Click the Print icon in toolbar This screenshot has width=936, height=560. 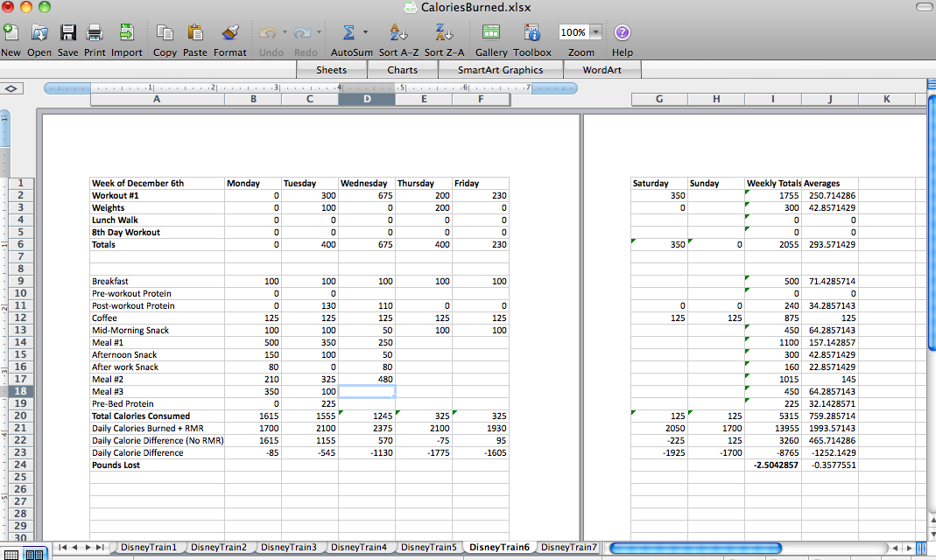pyautogui.click(x=95, y=33)
